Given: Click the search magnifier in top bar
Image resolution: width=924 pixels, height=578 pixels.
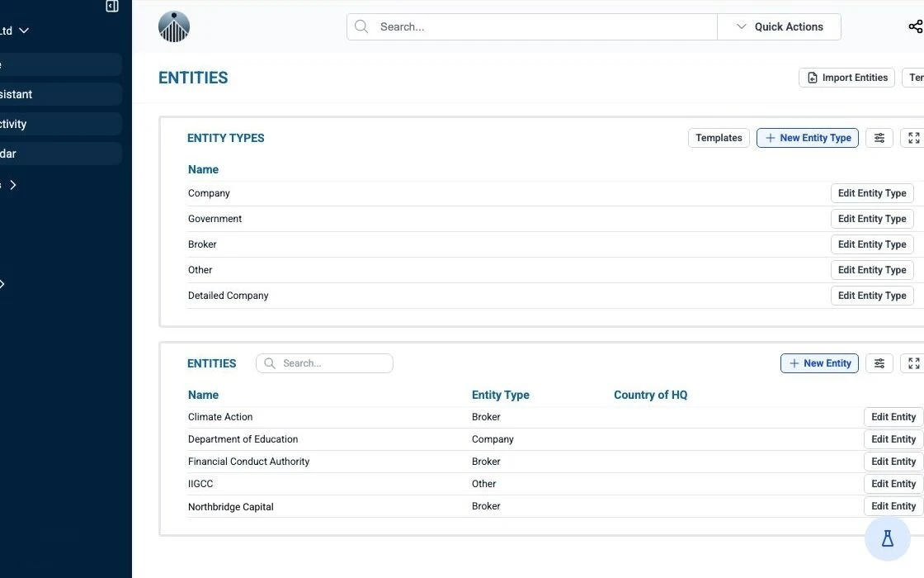Looking at the screenshot, I should coord(361,26).
